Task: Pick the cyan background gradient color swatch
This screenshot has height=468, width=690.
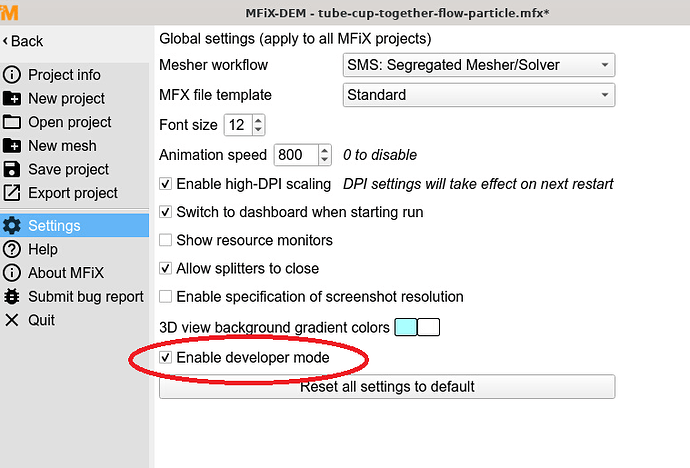Action: 406,327
